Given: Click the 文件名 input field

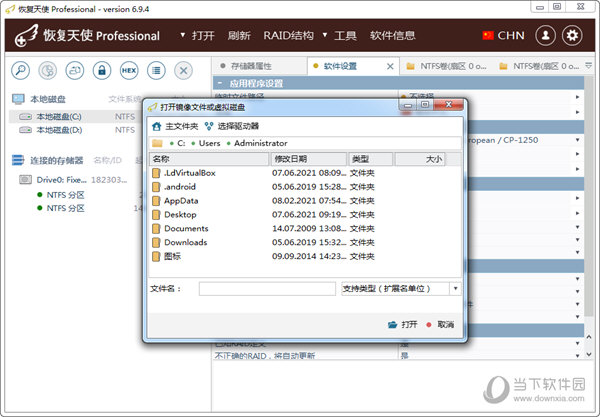Looking at the screenshot, I should [267, 289].
